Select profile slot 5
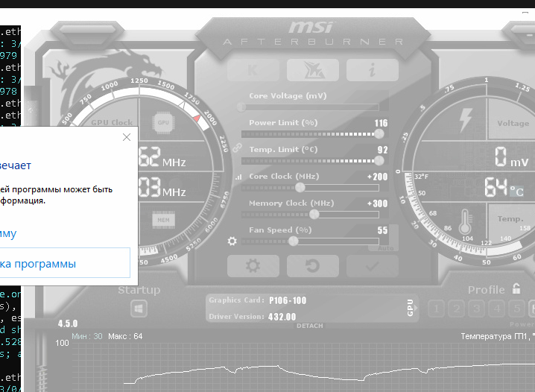This screenshot has width=535, height=392. click(517, 309)
